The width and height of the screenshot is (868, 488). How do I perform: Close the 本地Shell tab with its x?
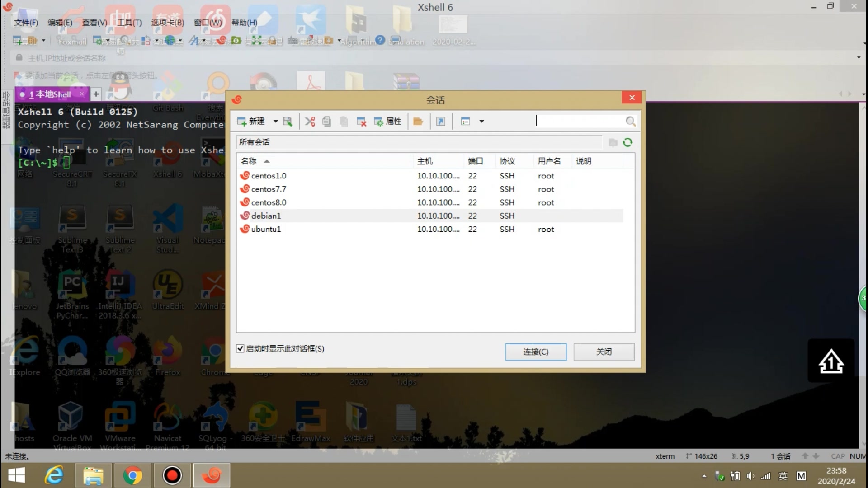[81, 94]
